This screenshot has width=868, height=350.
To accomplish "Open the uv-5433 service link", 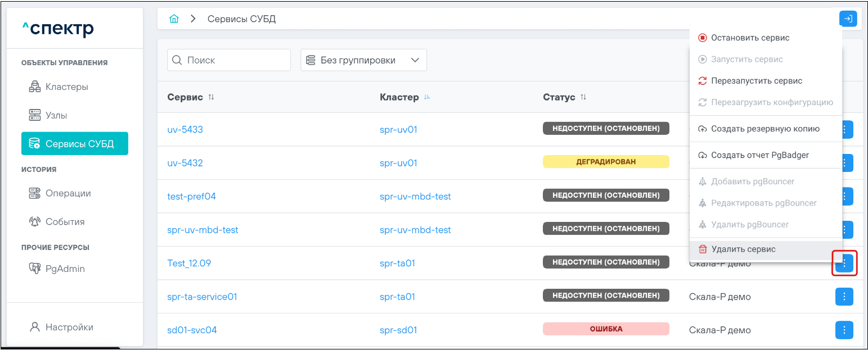I will pos(185,130).
